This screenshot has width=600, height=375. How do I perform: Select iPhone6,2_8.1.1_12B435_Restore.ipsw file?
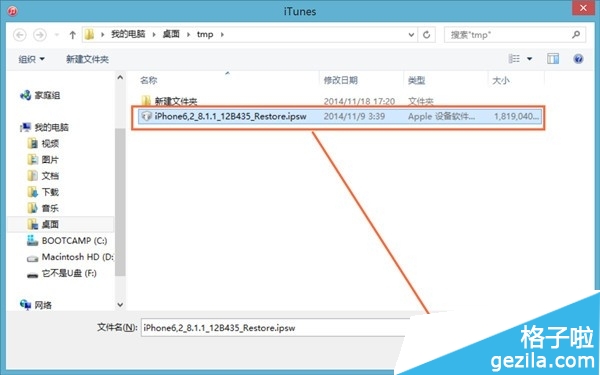[x=339, y=116]
